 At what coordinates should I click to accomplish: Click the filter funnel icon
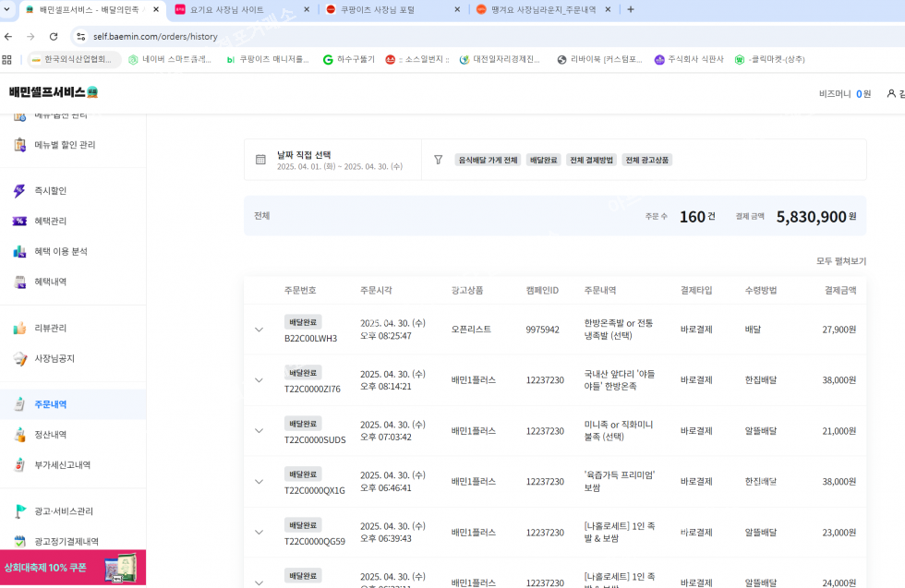(x=439, y=160)
